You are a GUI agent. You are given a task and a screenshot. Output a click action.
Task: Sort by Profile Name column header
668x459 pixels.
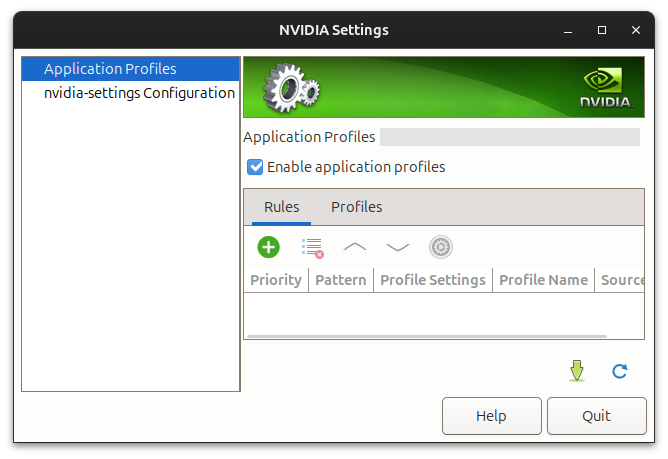pyautogui.click(x=544, y=280)
